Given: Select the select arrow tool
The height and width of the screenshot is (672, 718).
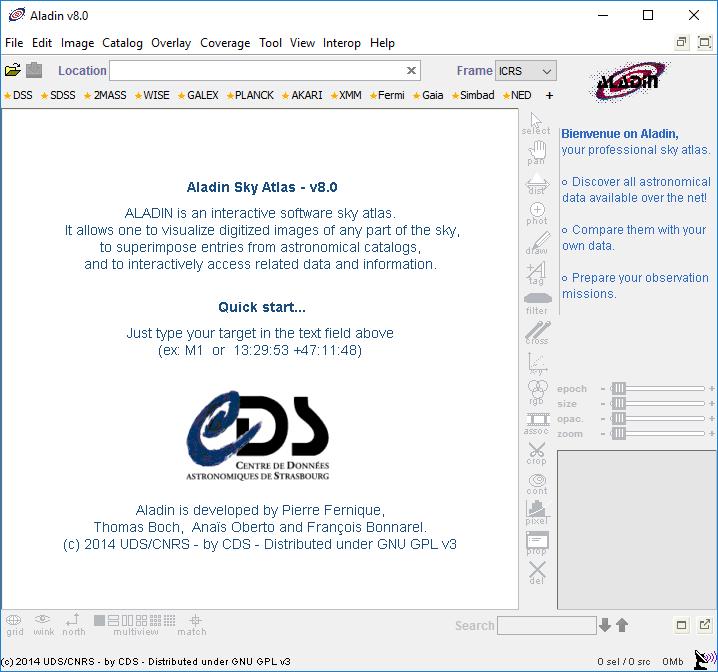Looking at the screenshot, I should click(x=536, y=124).
